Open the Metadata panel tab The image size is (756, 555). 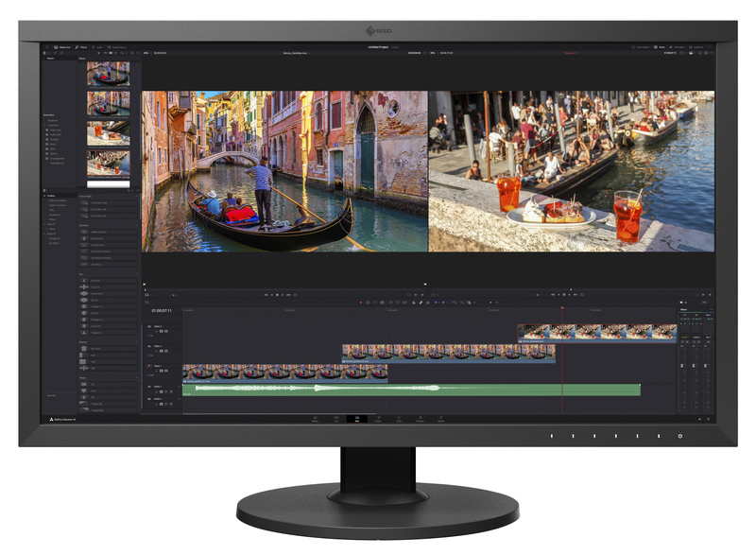click(678, 46)
